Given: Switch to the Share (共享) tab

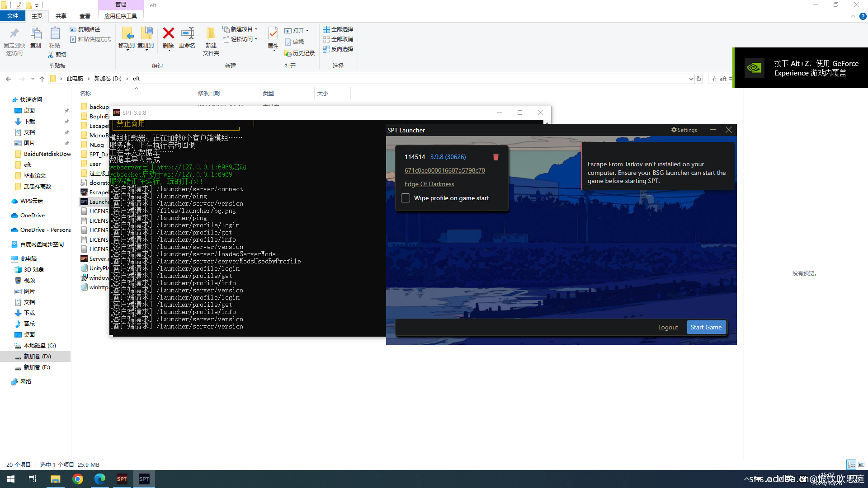Looking at the screenshot, I should (61, 16).
